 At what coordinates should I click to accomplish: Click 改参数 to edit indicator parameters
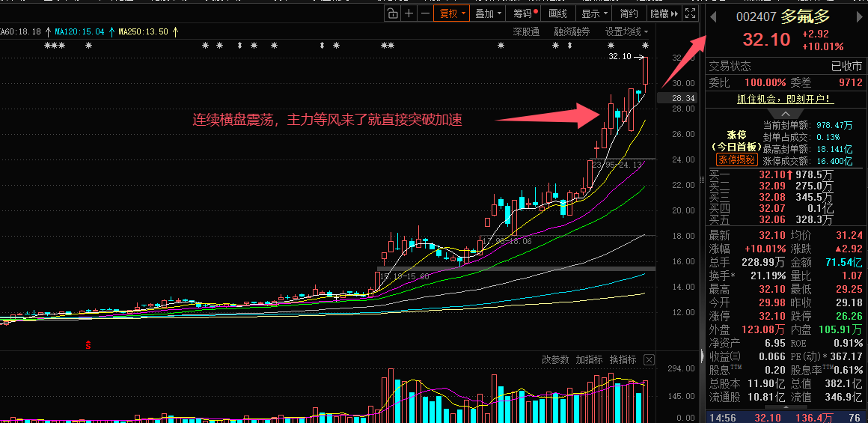(555, 359)
